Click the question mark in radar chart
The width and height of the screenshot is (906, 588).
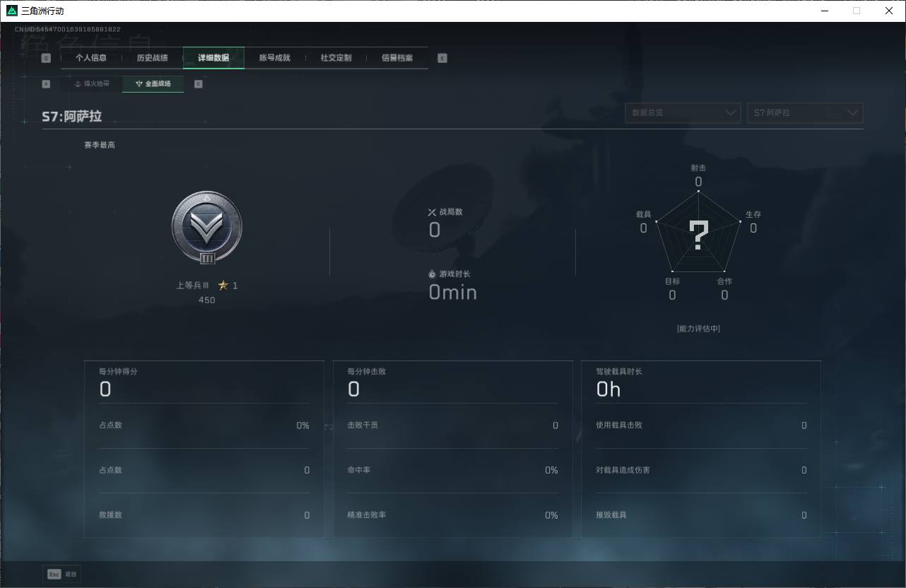[x=699, y=235]
